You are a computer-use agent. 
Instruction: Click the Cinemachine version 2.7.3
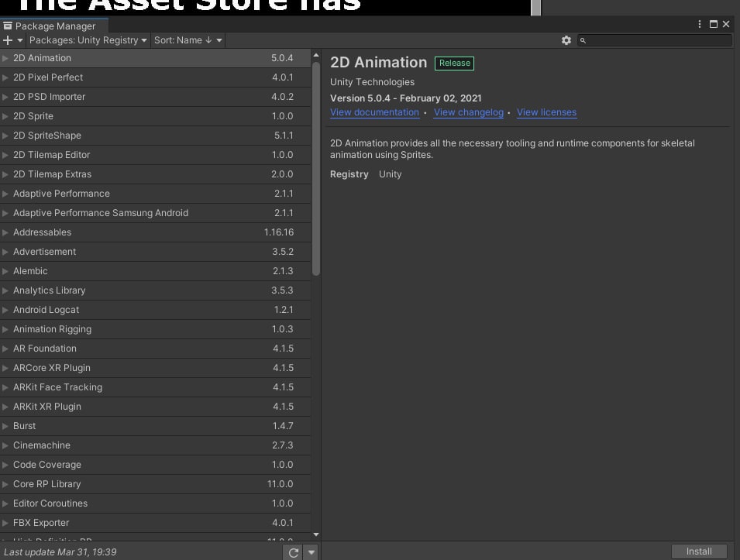pos(282,445)
